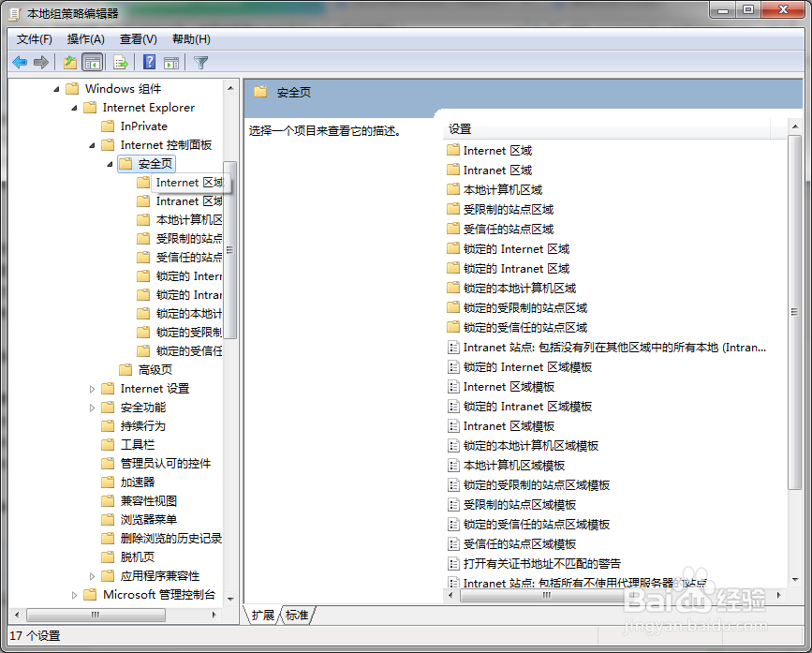Select the Intranet 站点: 包括没有列在其他区域 policy

(614, 347)
